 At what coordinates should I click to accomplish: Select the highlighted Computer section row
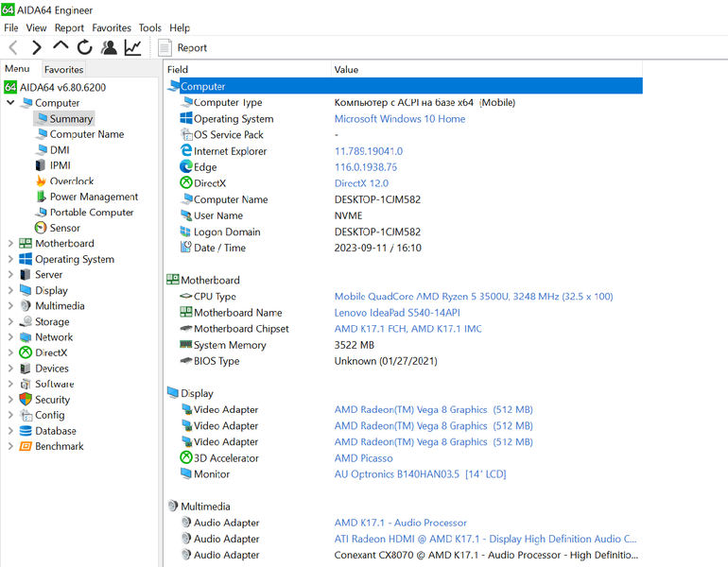[x=405, y=86]
